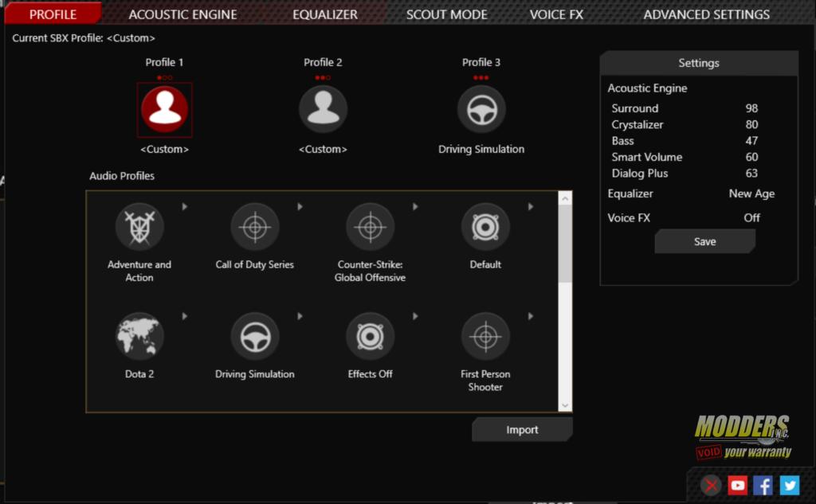Image resolution: width=816 pixels, height=504 pixels.
Task: Click the Settings panel title
Action: [x=699, y=63]
